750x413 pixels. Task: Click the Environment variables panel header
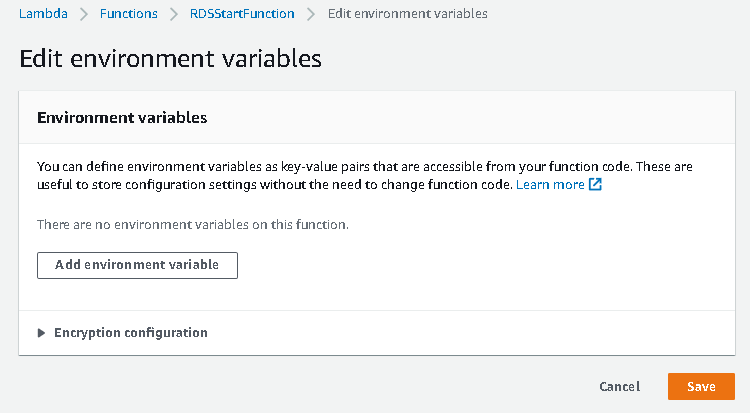pyautogui.click(x=122, y=118)
